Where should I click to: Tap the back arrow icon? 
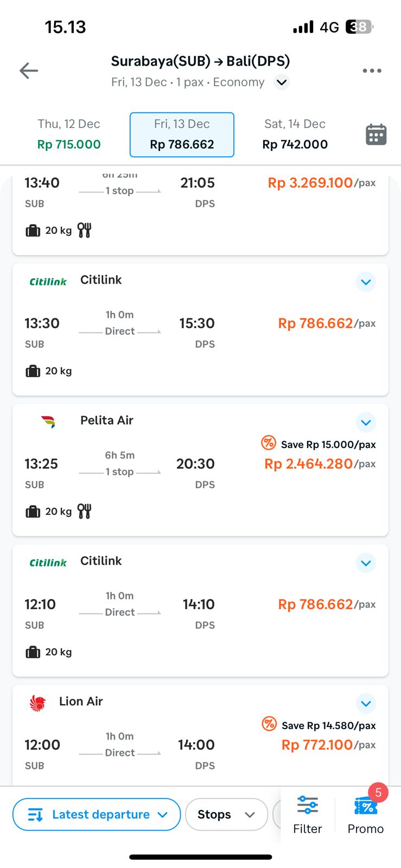click(x=29, y=71)
